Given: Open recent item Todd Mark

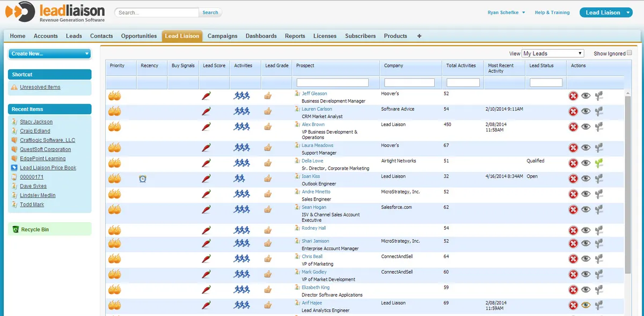Looking at the screenshot, I should (x=32, y=204).
